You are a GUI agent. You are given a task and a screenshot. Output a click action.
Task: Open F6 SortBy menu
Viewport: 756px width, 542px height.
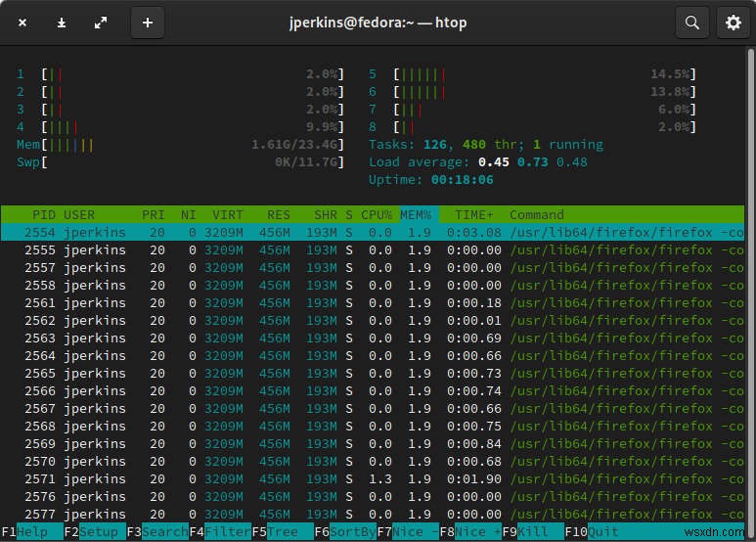click(x=345, y=532)
